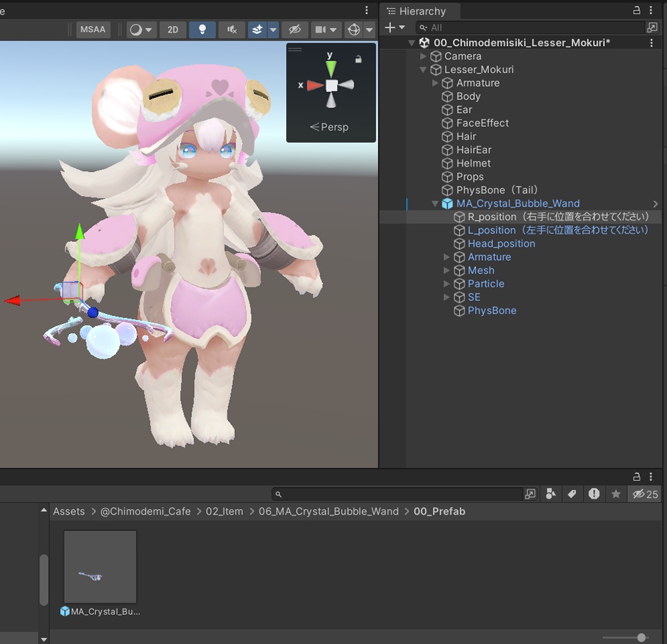Collapse the Lesser_Mokuri hierarchy node
The width and height of the screenshot is (667, 644).
[x=423, y=69]
